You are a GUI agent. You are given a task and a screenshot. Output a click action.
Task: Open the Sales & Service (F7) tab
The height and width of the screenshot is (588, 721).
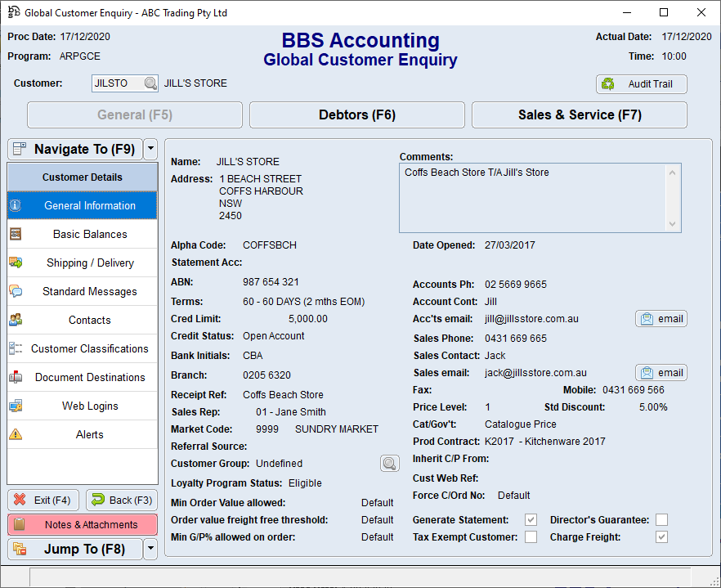click(x=579, y=114)
